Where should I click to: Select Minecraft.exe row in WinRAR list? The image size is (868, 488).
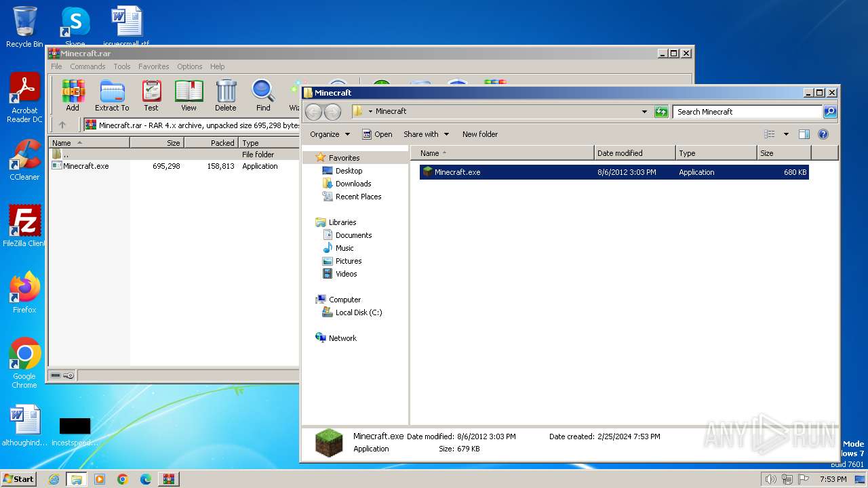(174, 166)
